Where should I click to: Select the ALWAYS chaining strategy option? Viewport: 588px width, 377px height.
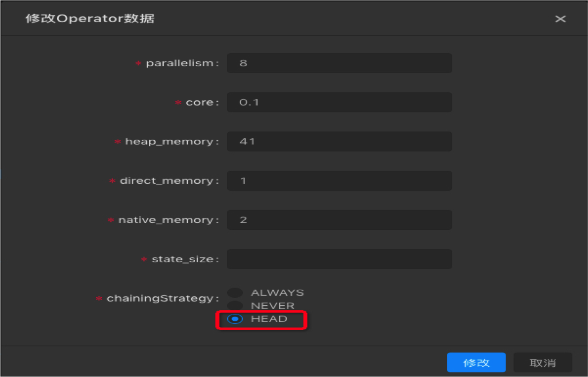235,293
